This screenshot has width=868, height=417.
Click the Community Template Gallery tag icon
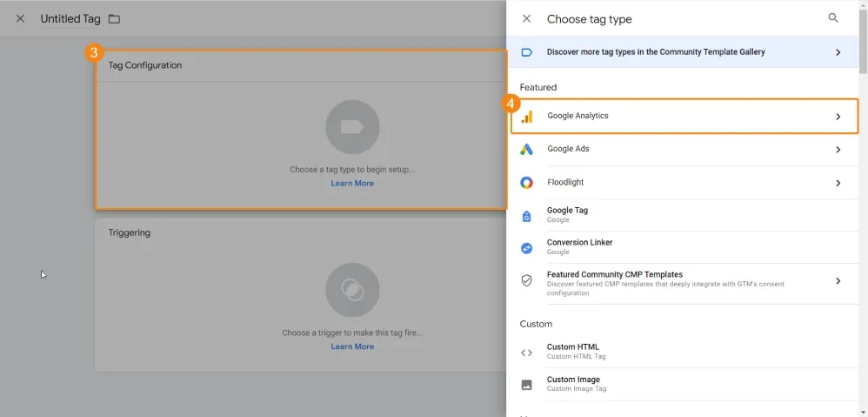526,52
